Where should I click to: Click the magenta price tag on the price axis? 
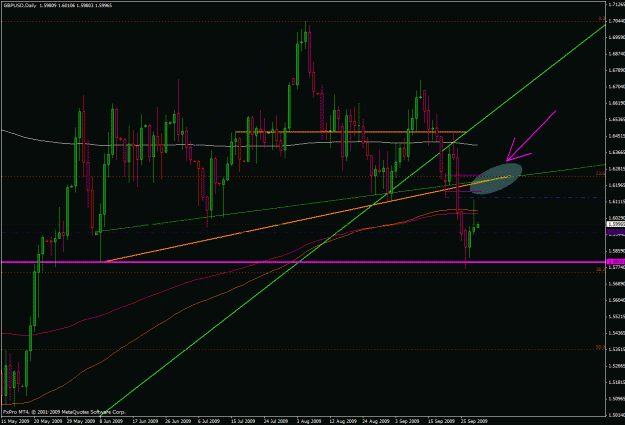[615, 262]
